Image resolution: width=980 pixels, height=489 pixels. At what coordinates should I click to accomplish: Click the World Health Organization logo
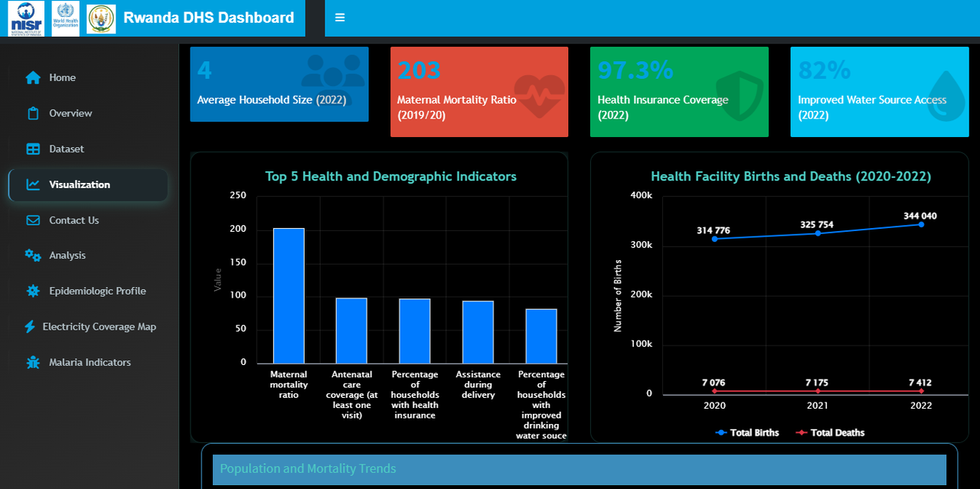point(65,18)
